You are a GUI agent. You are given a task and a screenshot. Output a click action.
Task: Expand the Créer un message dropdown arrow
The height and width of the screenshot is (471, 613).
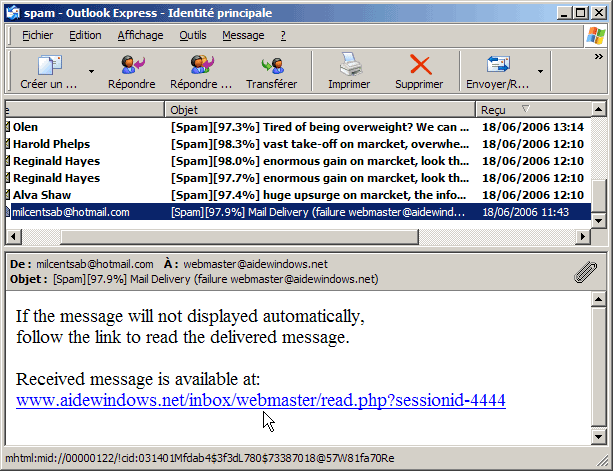point(91,72)
